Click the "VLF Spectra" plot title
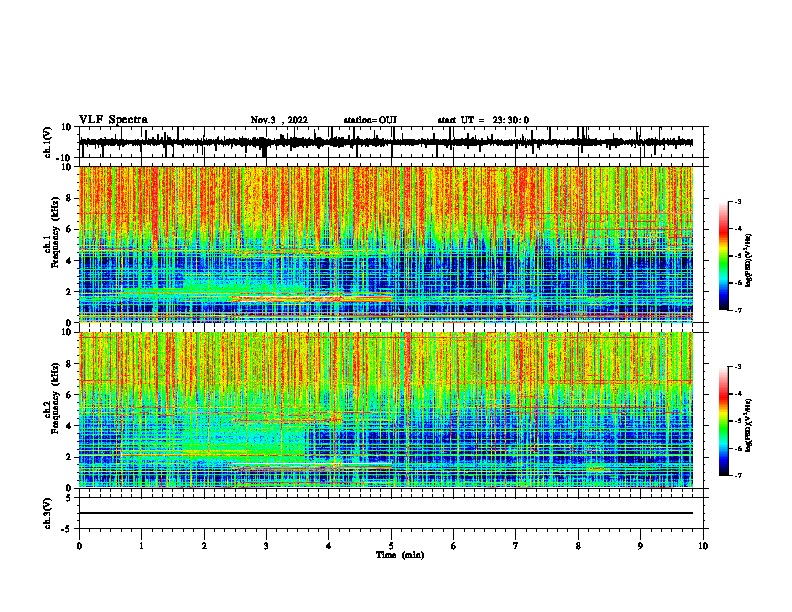The height and width of the screenshot is (612, 792). pos(113,119)
